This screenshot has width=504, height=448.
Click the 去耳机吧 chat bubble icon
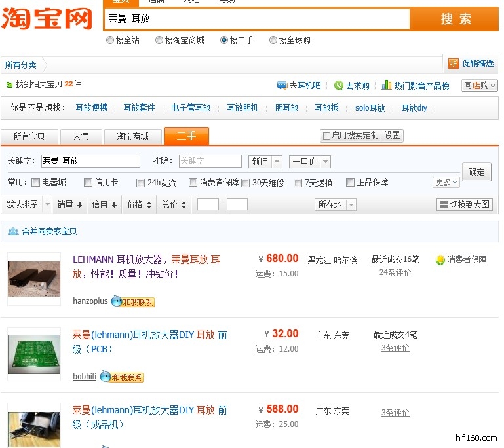282,85
